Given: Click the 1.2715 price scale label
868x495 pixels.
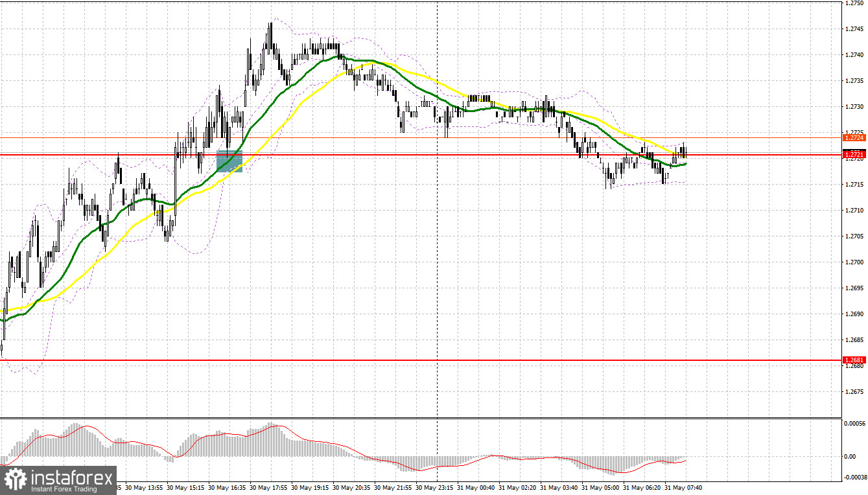Looking at the screenshot, I should 854,184.
